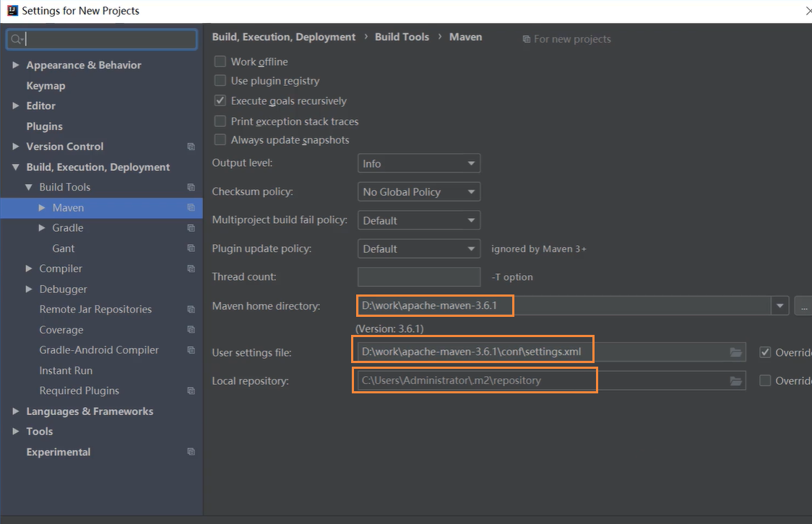Image resolution: width=812 pixels, height=524 pixels.
Task: Open Coverage settings page
Action: coord(61,330)
